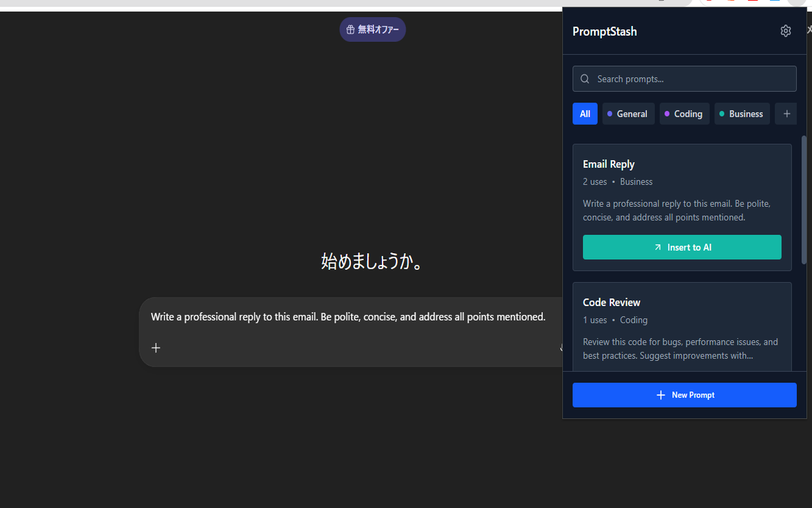Toggle the General category filter

628,114
